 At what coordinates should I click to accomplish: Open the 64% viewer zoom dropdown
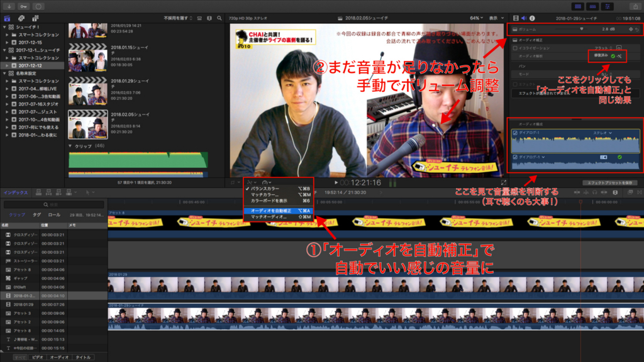coord(477,18)
